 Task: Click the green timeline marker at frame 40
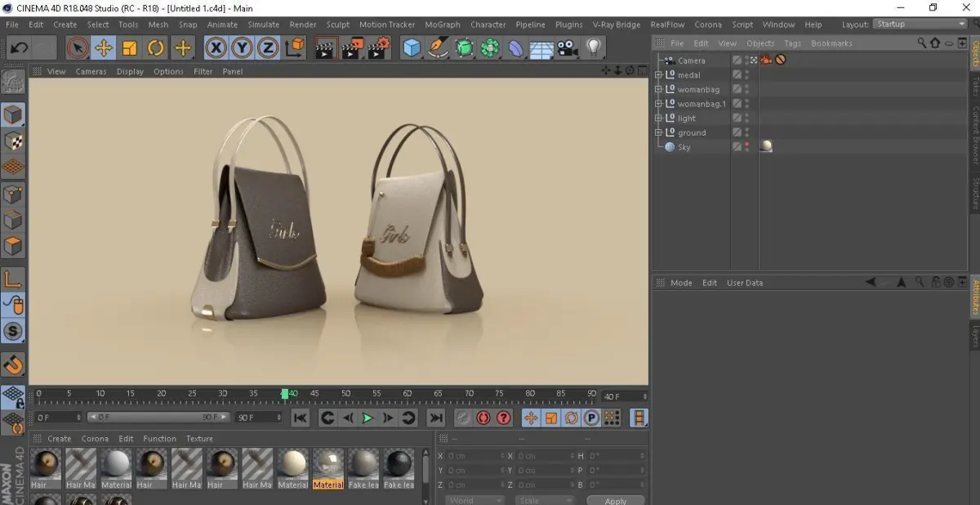click(285, 394)
